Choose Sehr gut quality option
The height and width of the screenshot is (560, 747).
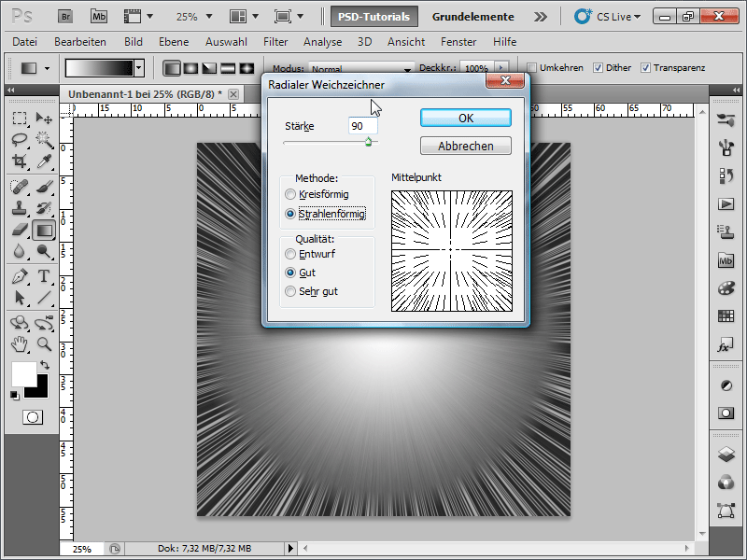pyautogui.click(x=290, y=291)
